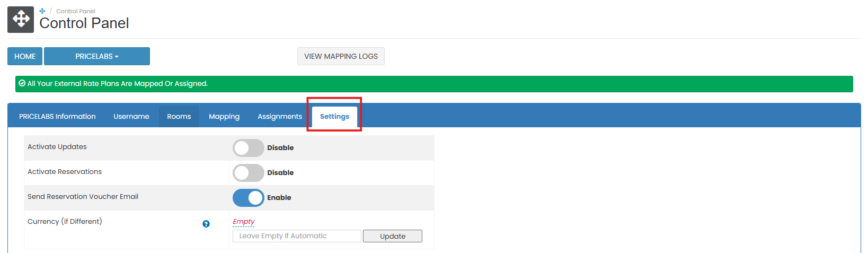This screenshot has width=868, height=253.
Task: Focus the Leave Empty If Automatic field
Action: coord(297,236)
